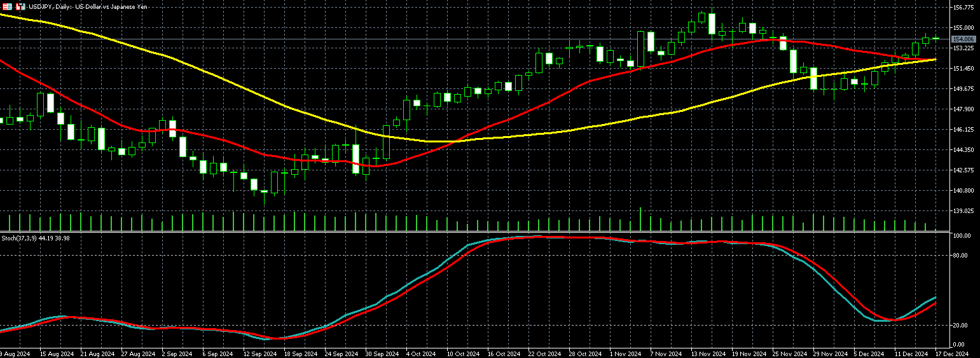Screen dimensions: 980x358
Task: Click the 156.775 price axis label
Action: point(963,8)
